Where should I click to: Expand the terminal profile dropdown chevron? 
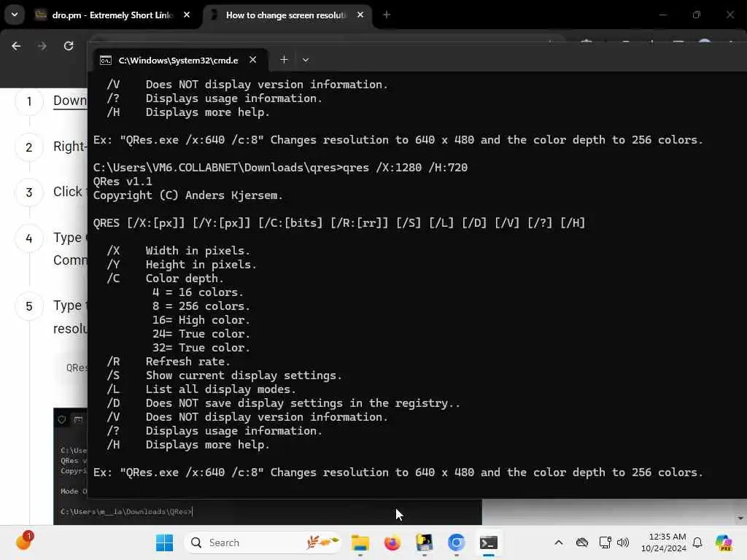(306, 60)
